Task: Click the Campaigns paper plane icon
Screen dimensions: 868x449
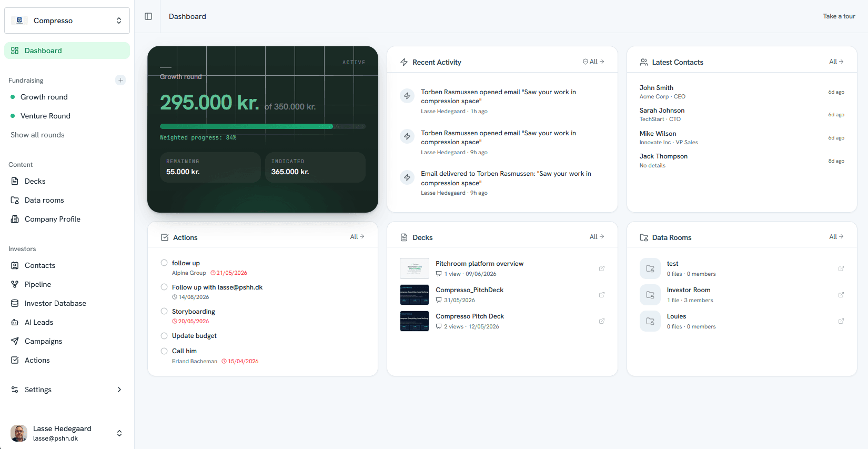Action: [15, 341]
